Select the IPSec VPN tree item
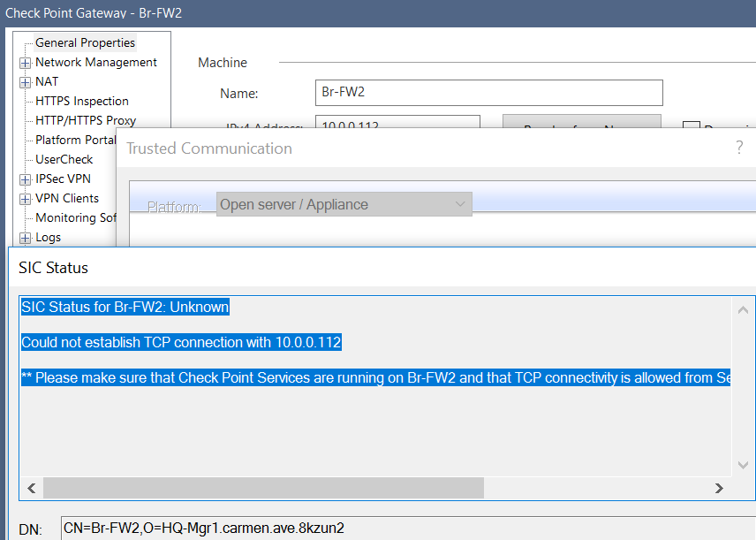The height and width of the screenshot is (540, 756). tap(63, 179)
